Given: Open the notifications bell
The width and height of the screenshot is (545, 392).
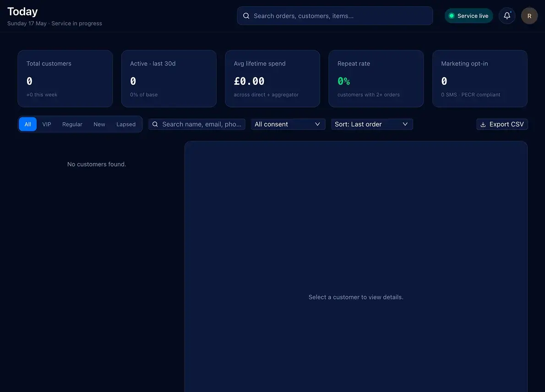Looking at the screenshot, I should (x=507, y=16).
